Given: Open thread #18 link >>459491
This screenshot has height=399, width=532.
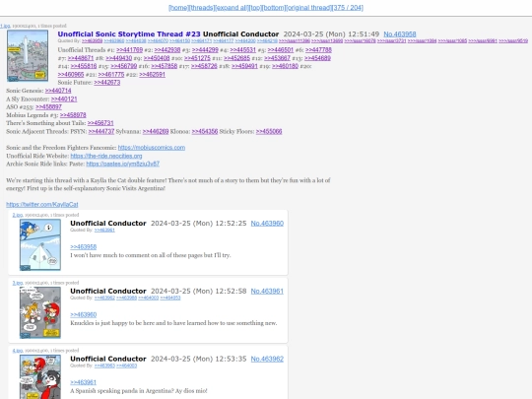Looking at the screenshot, I should [x=244, y=66].
